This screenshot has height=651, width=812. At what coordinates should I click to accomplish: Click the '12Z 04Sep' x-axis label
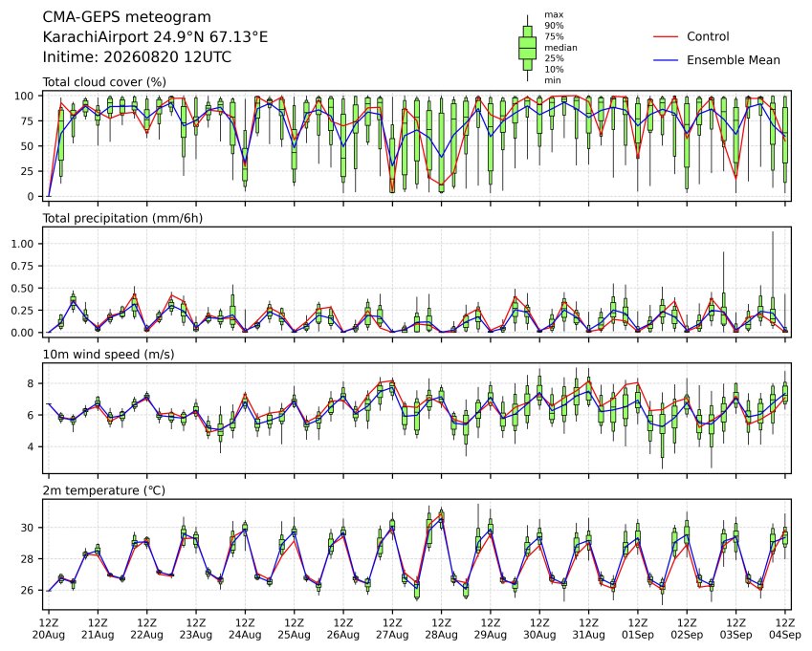click(785, 629)
